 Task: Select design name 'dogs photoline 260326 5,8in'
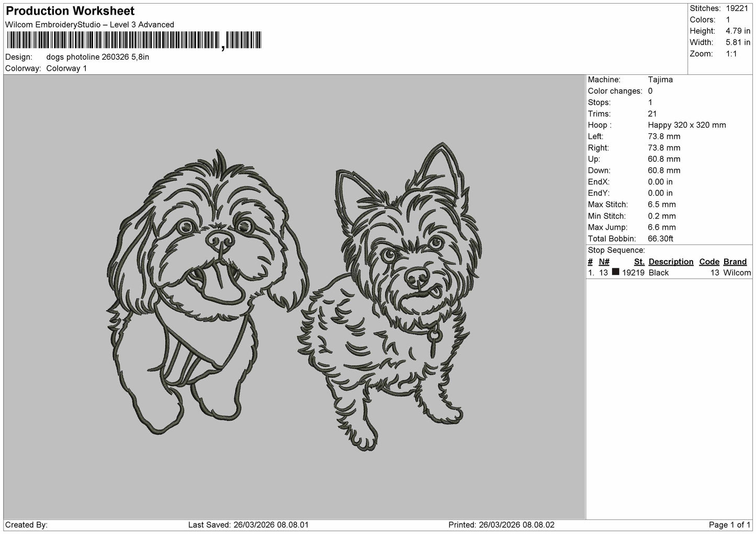coord(98,57)
